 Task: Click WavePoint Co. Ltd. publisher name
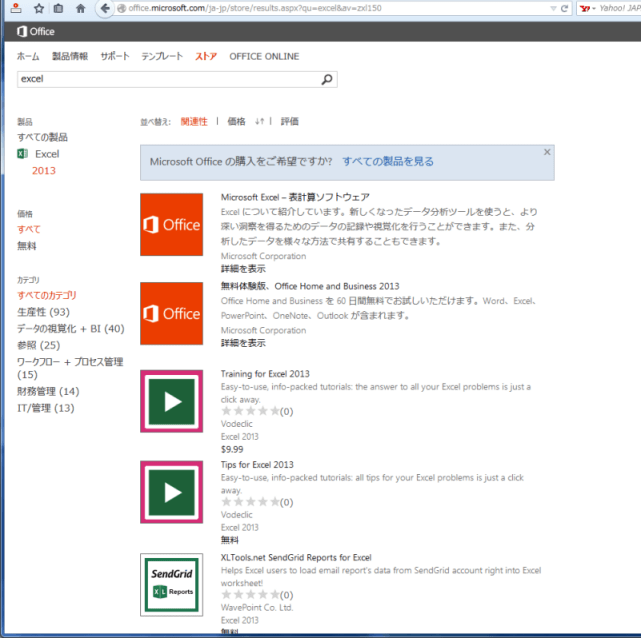click(257, 607)
